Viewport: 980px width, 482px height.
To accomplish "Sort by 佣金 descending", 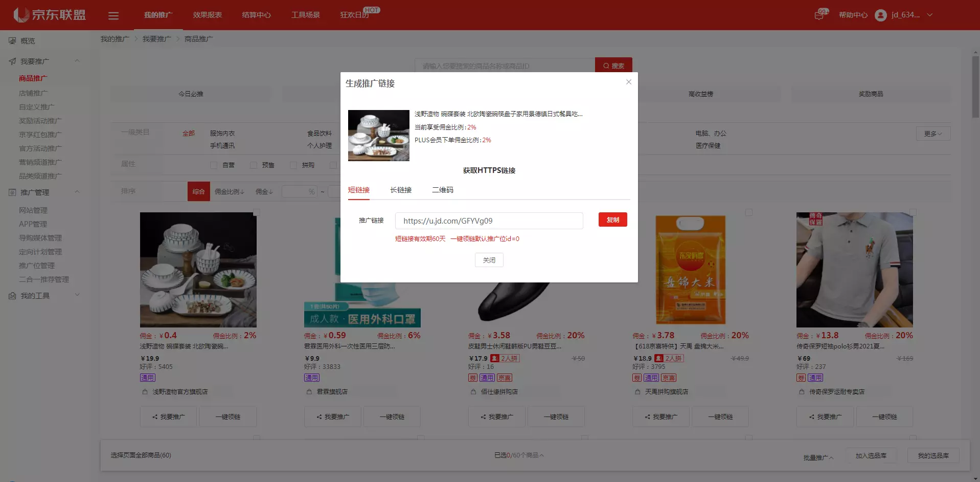I will point(264,191).
